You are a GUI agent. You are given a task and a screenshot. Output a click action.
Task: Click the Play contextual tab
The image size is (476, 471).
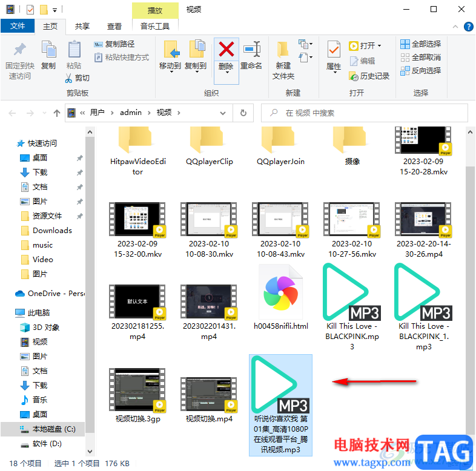coord(155,10)
